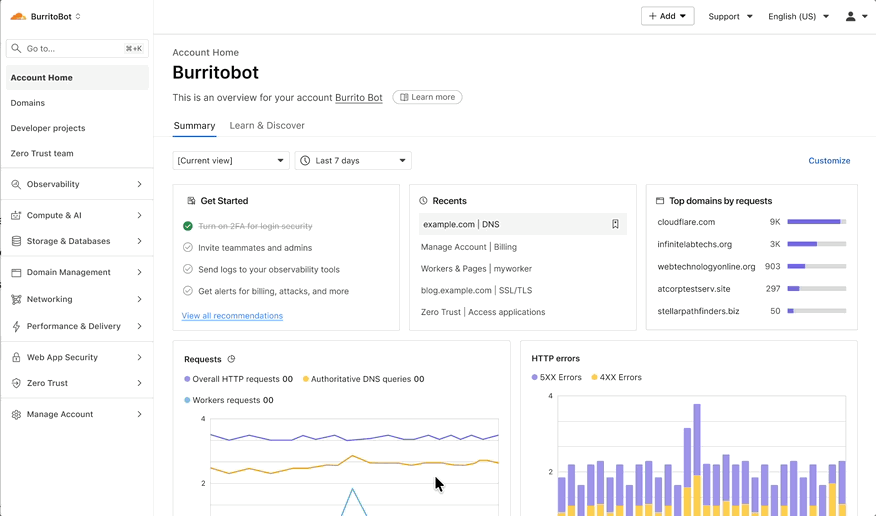
Task: Click the webtechnologyonline.org requests bar
Action: (x=817, y=266)
